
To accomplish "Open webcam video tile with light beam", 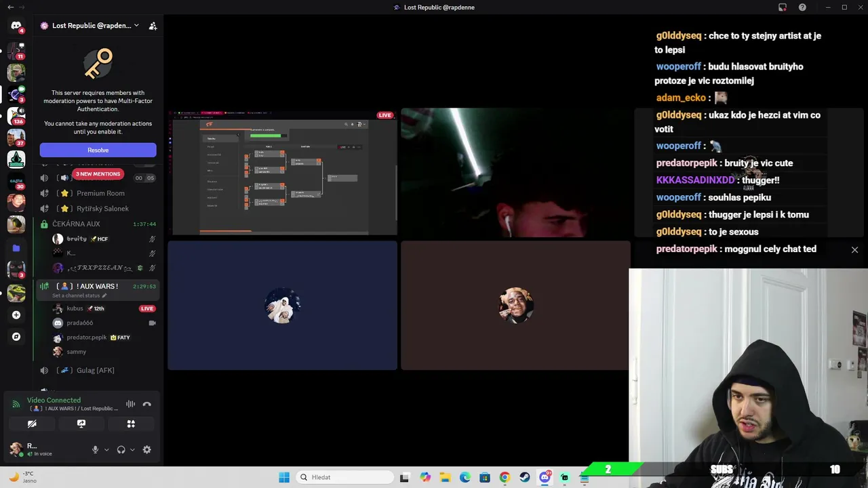I will point(515,173).
